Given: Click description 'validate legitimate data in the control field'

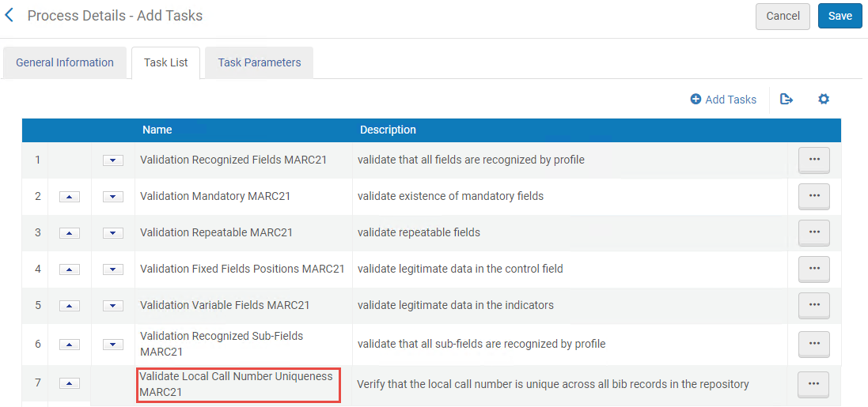Looking at the screenshot, I should tap(460, 269).
